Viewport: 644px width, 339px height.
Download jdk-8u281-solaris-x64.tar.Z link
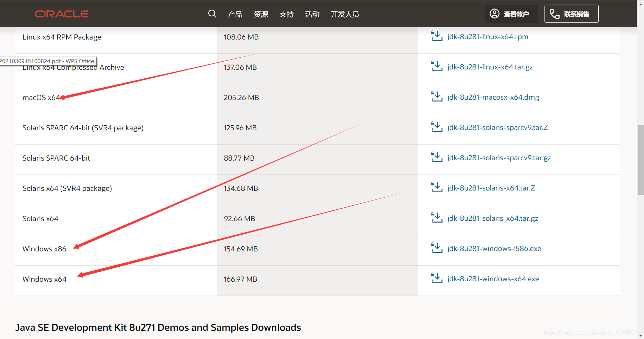point(491,188)
